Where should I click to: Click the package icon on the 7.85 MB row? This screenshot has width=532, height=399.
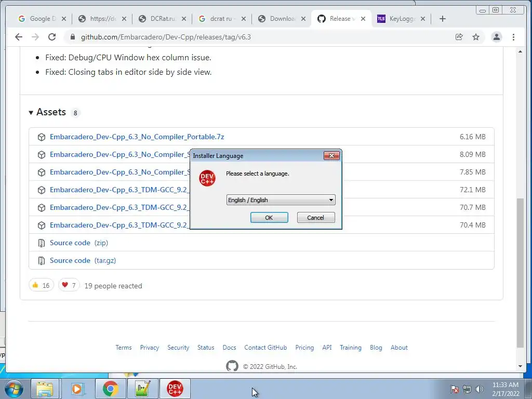[42, 172]
